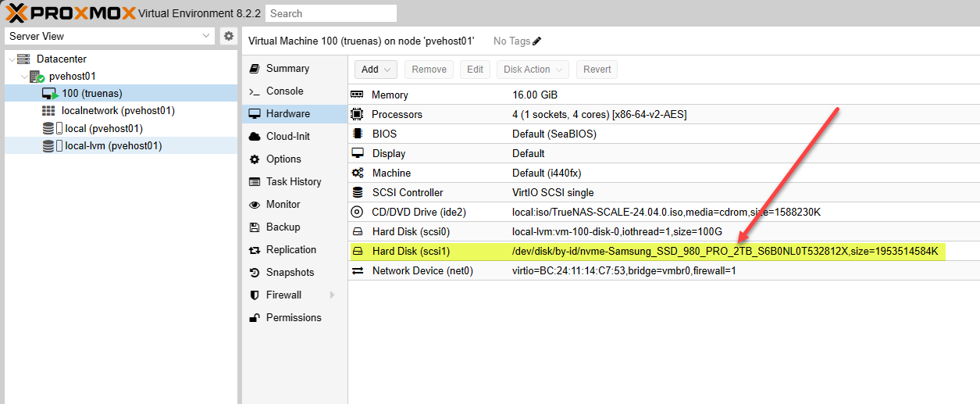Click the Memory row icon
The width and height of the screenshot is (980, 404).
357,95
